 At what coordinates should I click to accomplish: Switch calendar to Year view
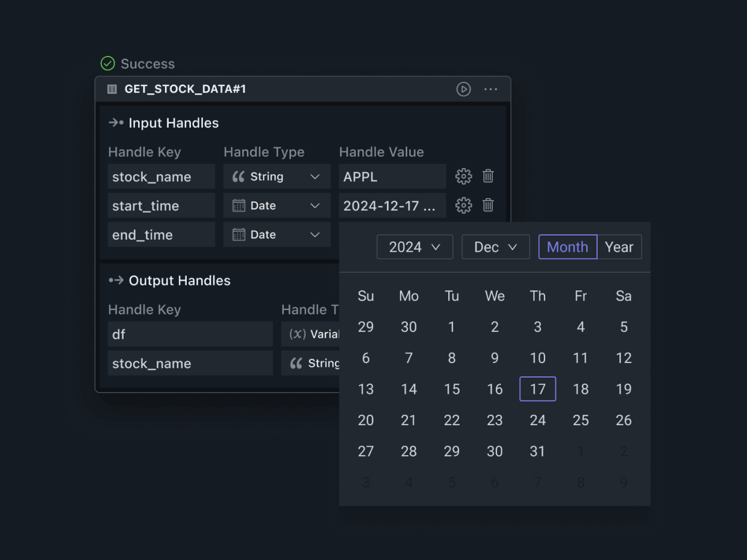coord(619,247)
